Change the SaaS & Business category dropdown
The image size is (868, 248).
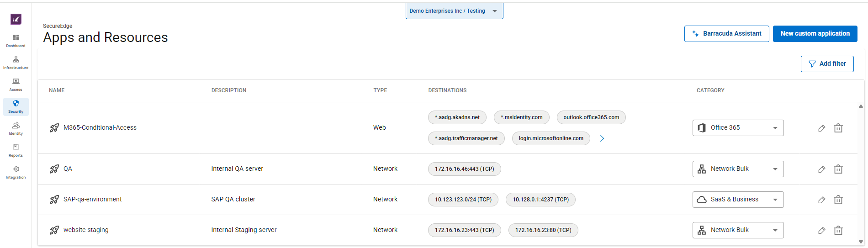click(738, 200)
